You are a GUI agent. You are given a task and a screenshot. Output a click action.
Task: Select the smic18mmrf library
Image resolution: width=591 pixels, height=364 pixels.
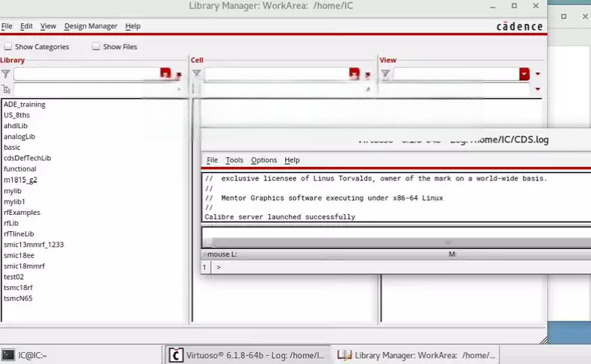24,266
